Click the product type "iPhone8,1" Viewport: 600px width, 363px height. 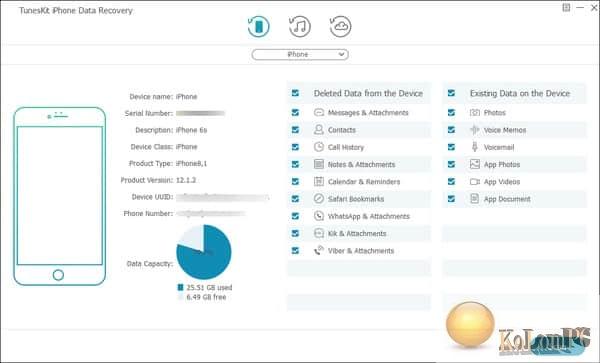pos(191,163)
